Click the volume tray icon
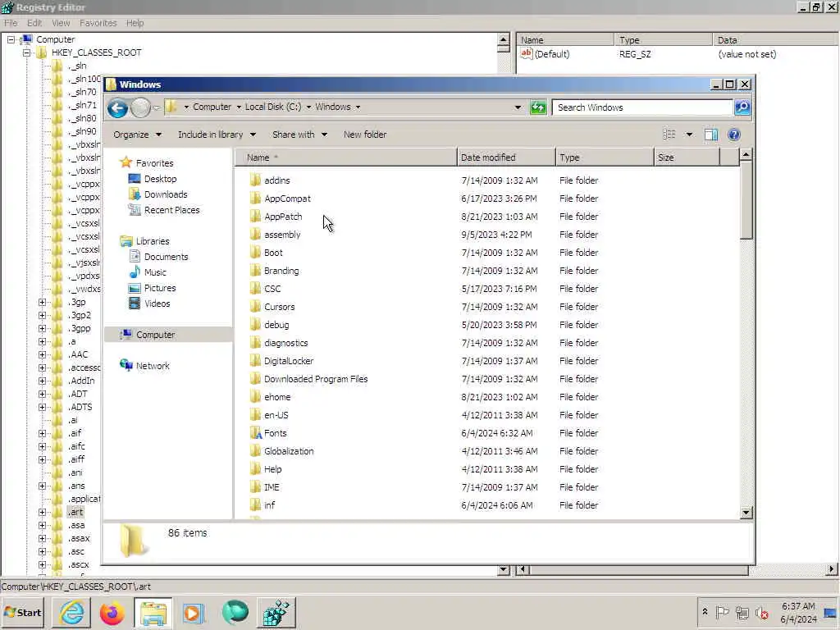 click(761, 612)
